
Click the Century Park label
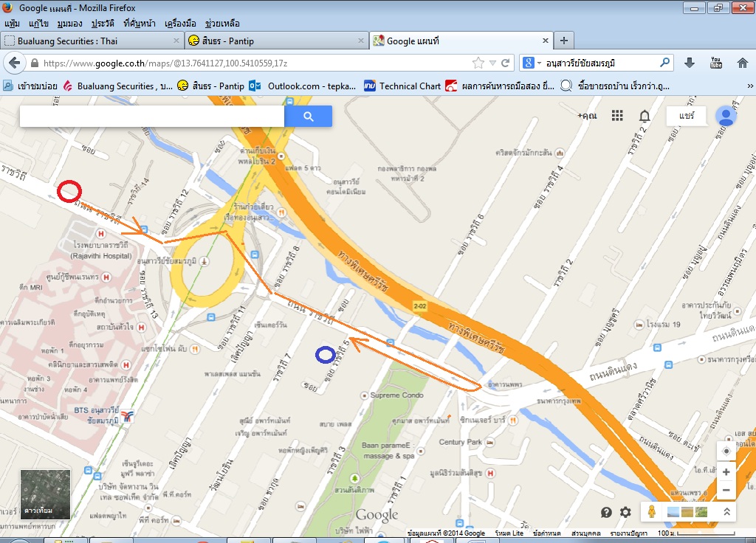[x=461, y=442]
